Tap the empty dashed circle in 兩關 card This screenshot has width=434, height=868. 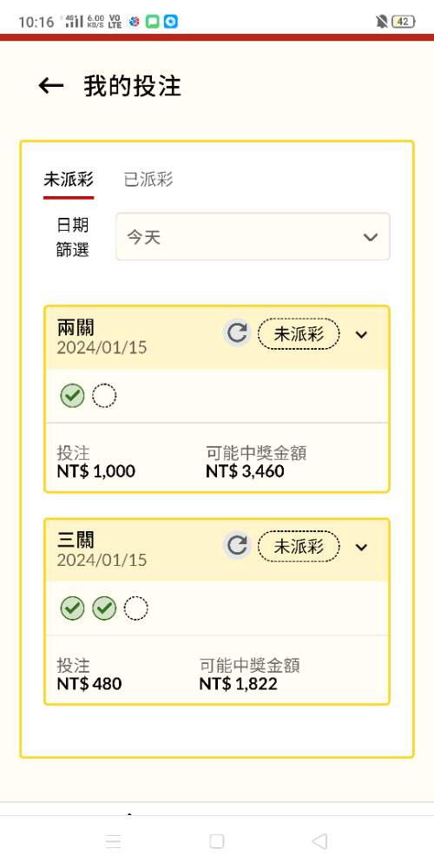(x=104, y=396)
